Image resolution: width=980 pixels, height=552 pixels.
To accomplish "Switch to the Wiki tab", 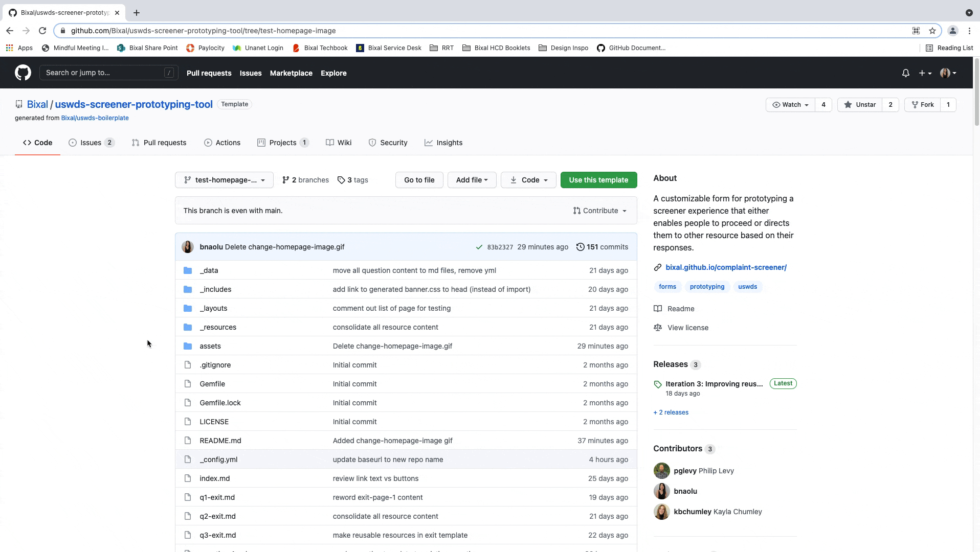I will tap(339, 143).
